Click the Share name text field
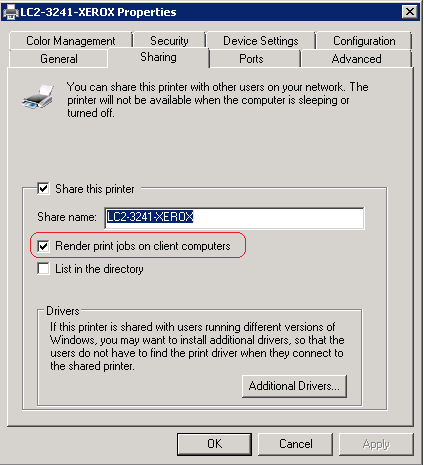The width and height of the screenshot is (424, 465). point(234,218)
